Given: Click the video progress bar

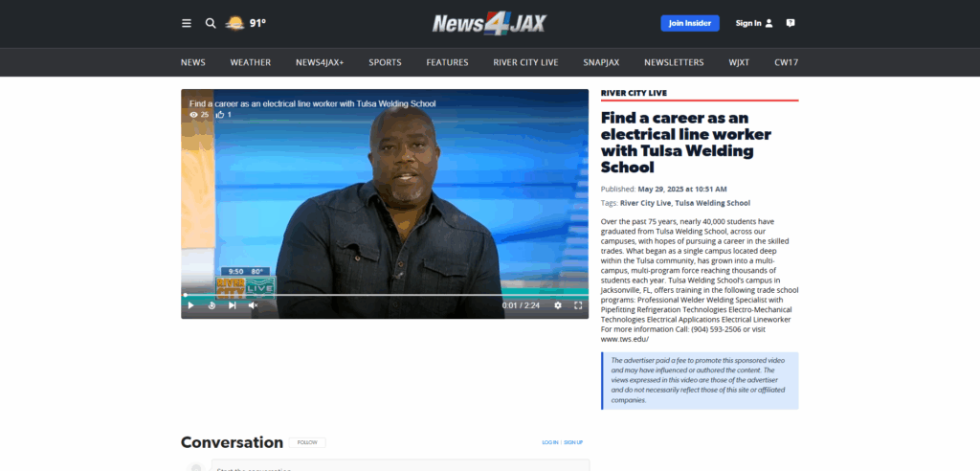Looking at the screenshot, I should click(385, 295).
